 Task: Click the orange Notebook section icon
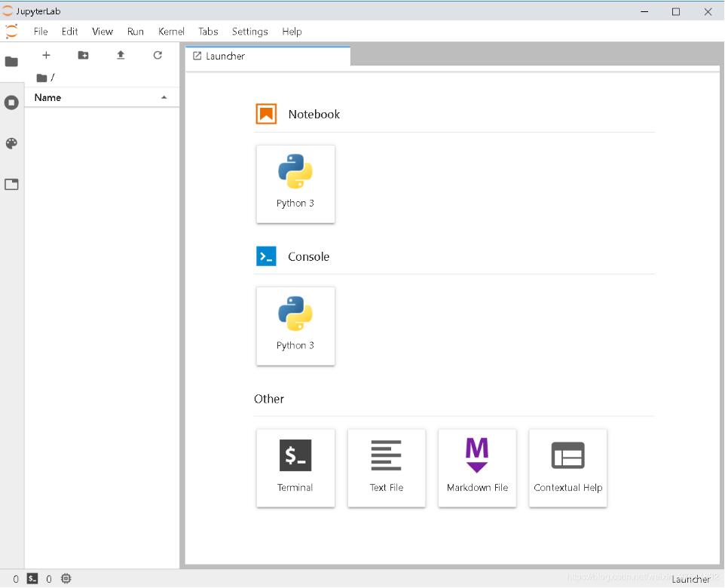click(x=266, y=114)
